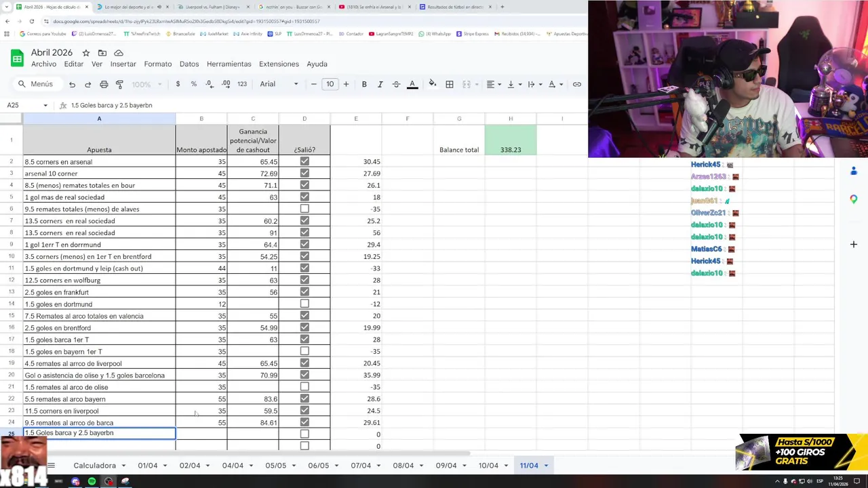
Task: Open horizontal align dropdown
Action: (494, 84)
